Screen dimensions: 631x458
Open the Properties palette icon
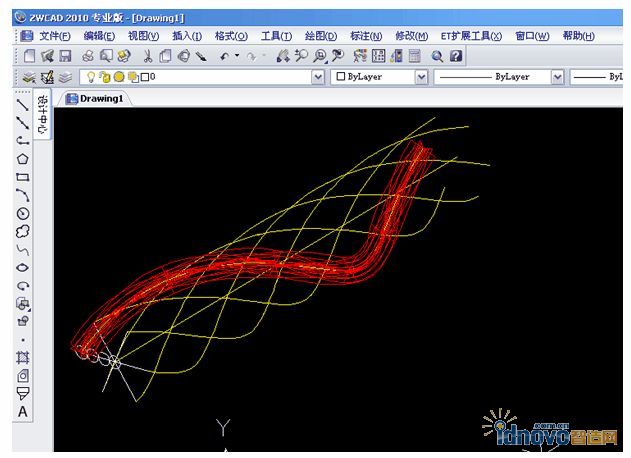click(x=360, y=56)
